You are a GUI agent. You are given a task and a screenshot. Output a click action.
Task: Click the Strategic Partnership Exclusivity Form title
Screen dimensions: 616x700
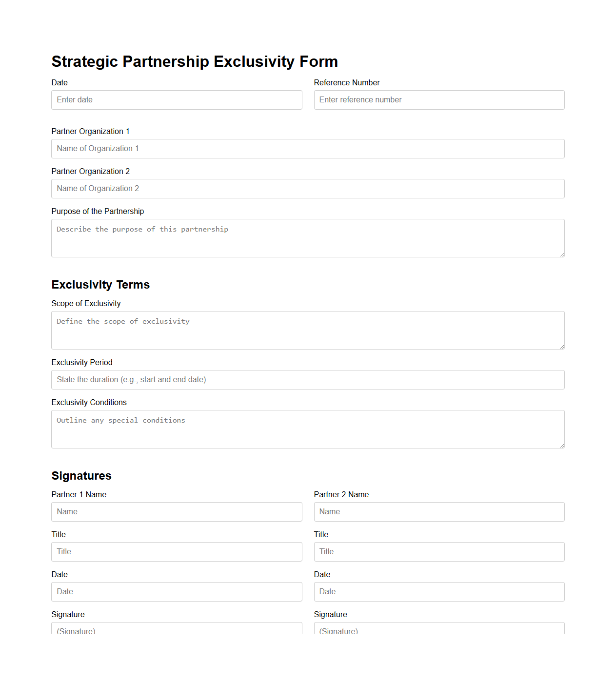click(x=195, y=62)
